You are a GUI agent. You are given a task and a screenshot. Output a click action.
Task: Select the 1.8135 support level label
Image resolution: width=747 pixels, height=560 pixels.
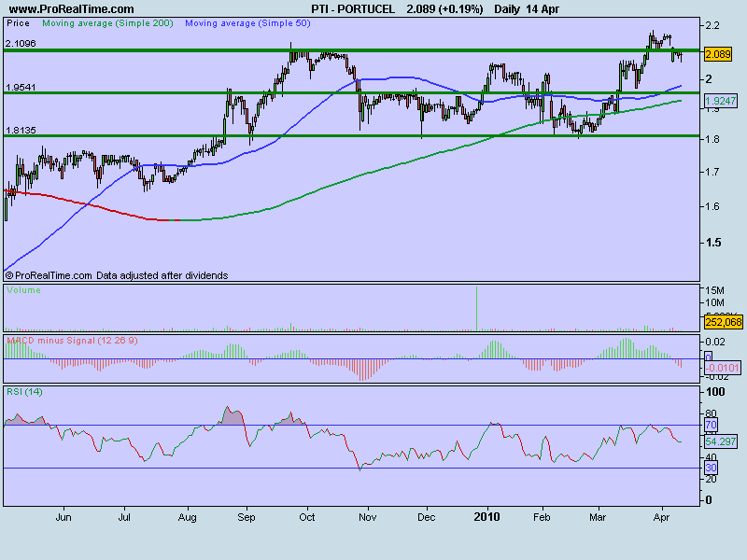click(x=21, y=131)
